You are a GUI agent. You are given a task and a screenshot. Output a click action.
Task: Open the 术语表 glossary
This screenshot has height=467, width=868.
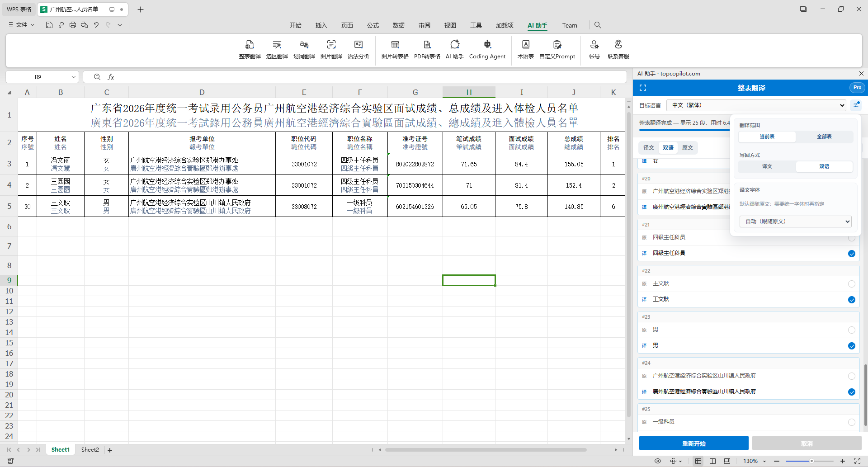[525, 49]
